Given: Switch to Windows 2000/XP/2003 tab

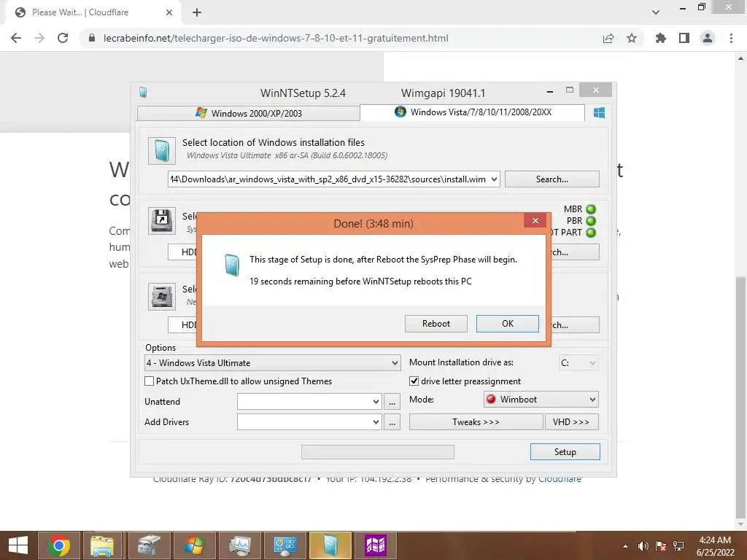Looking at the screenshot, I should (x=248, y=113).
